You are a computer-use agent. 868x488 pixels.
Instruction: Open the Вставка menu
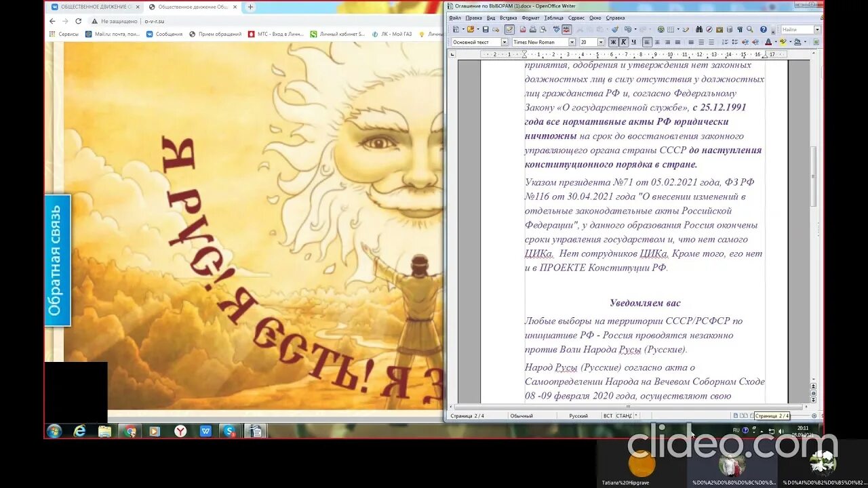(509, 18)
